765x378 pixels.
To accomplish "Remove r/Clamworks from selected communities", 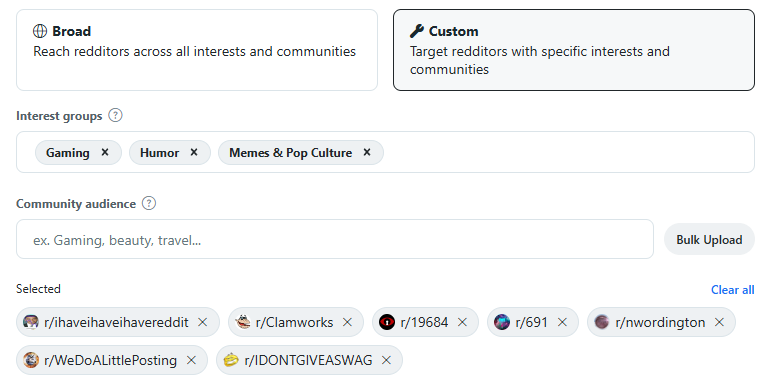I will pos(347,322).
